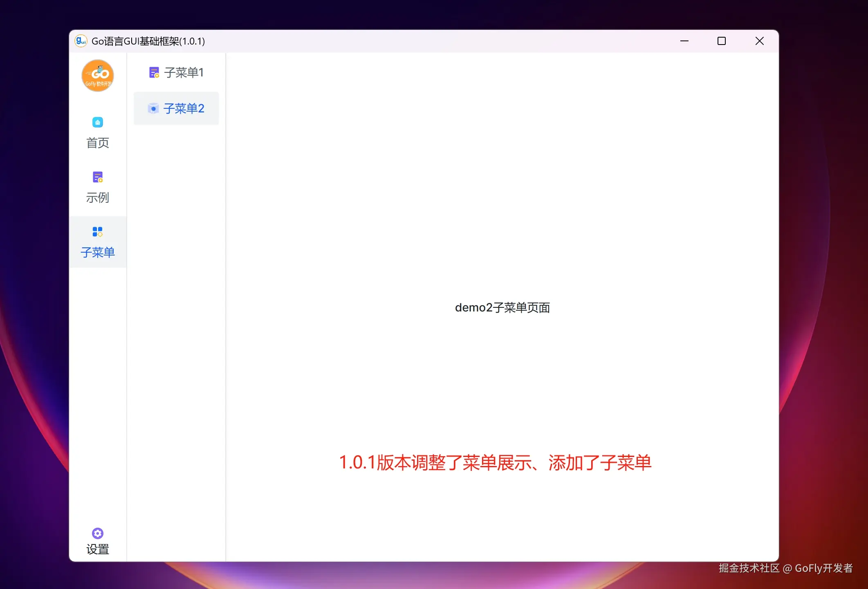This screenshot has height=589, width=868.
Task: Maximize the Go GUI framework window
Action: pos(721,41)
